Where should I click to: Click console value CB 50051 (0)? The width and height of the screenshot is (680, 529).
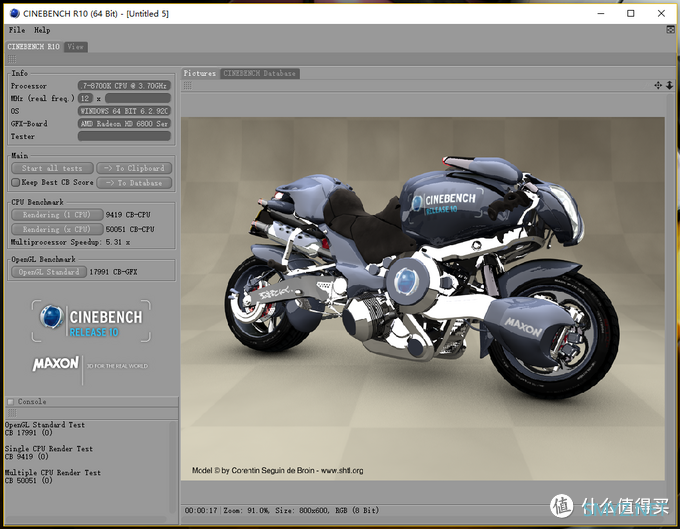29,480
